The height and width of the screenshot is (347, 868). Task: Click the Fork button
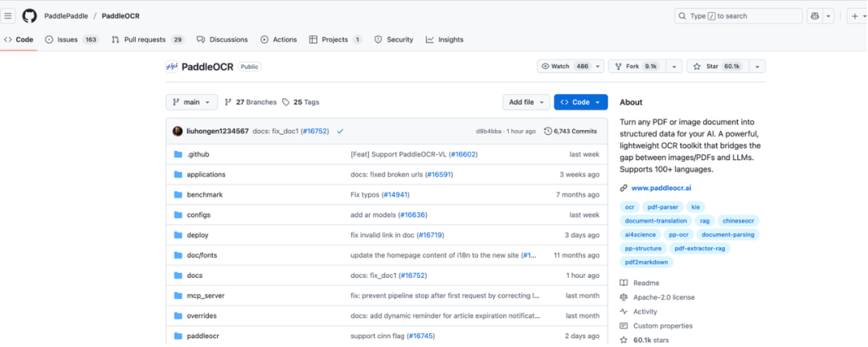637,67
